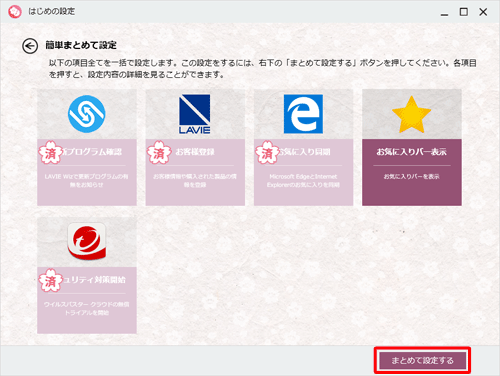This screenshot has height=376, width=500.
Task: Minimize the はじめの設定 window
Action: tap(444, 14)
